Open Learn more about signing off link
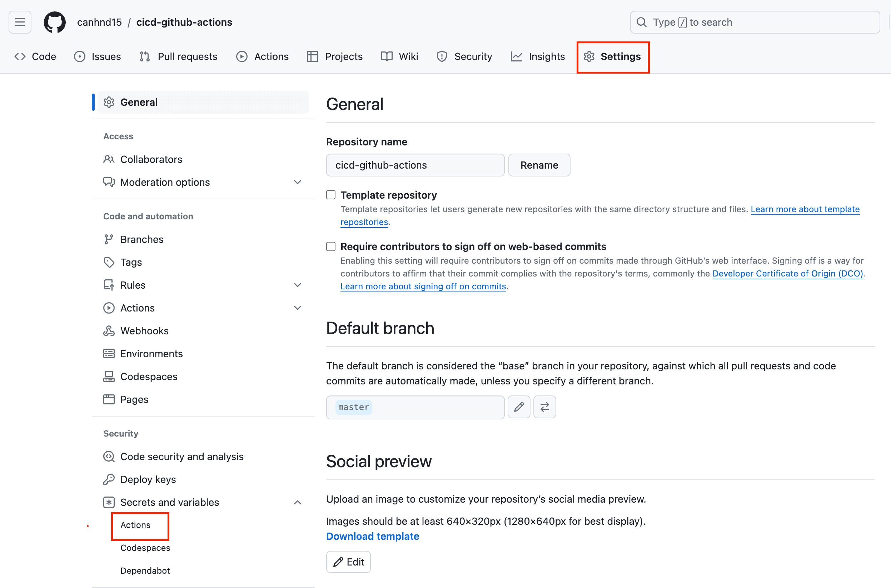This screenshot has height=588, width=891. (423, 286)
